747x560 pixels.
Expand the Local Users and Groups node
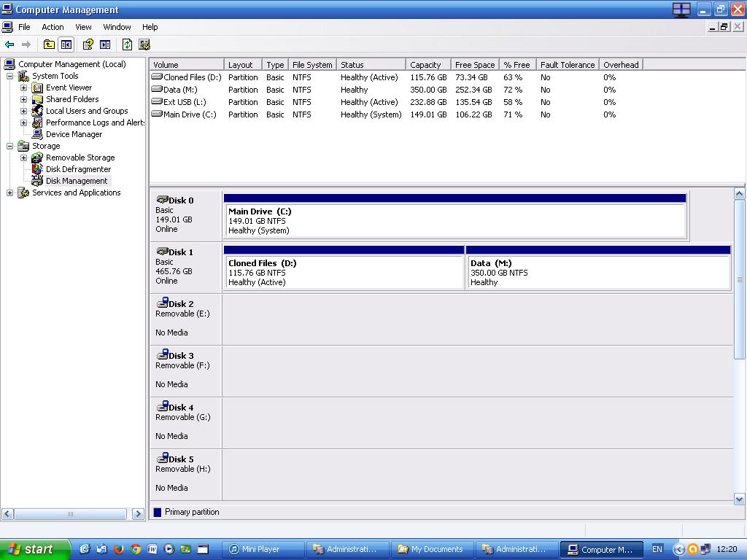click(x=23, y=111)
